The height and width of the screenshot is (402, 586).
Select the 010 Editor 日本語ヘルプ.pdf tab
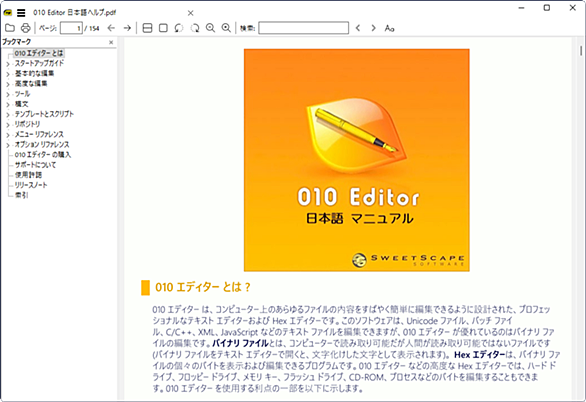tap(74, 13)
